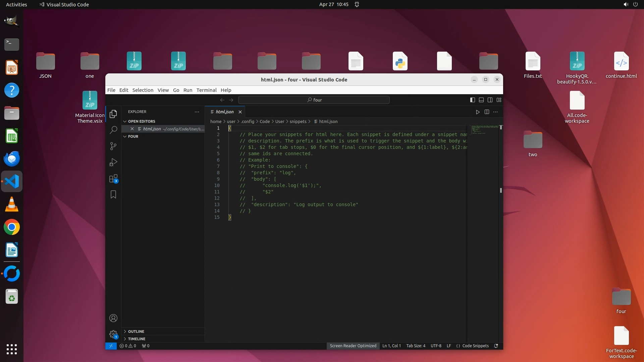The image size is (644, 362).
Task: Toggle the primary side bar layout
Action: [x=472, y=100]
